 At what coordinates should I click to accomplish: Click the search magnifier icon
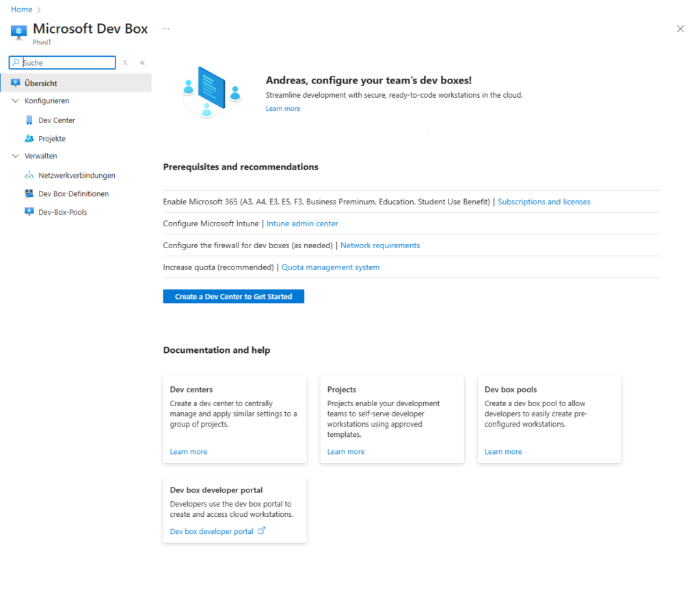pyautogui.click(x=15, y=62)
